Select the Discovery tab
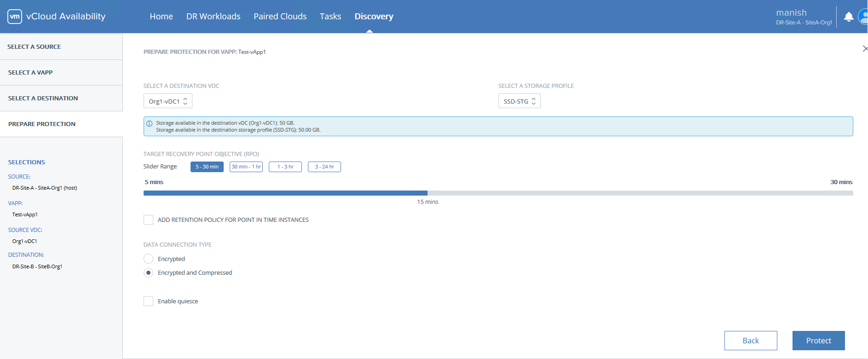 point(374,17)
